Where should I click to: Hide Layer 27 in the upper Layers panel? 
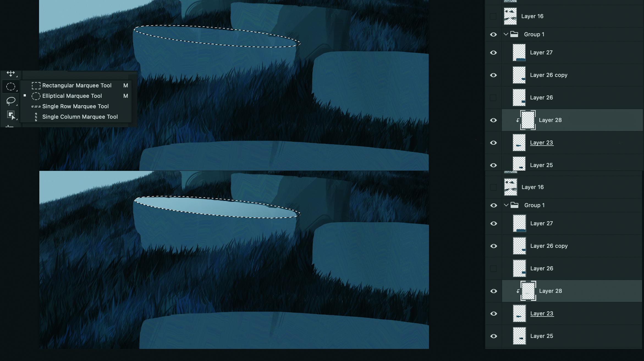click(493, 52)
